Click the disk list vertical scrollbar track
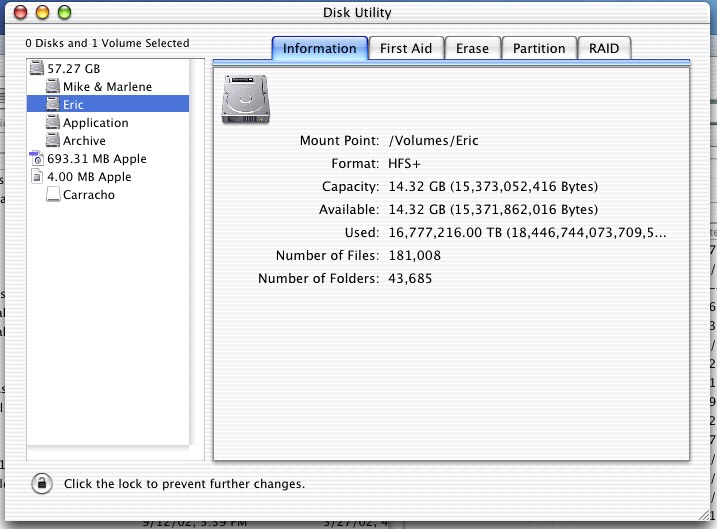The width and height of the screenshot is (717, 529). pyautogui.click(x=197, y=251)
